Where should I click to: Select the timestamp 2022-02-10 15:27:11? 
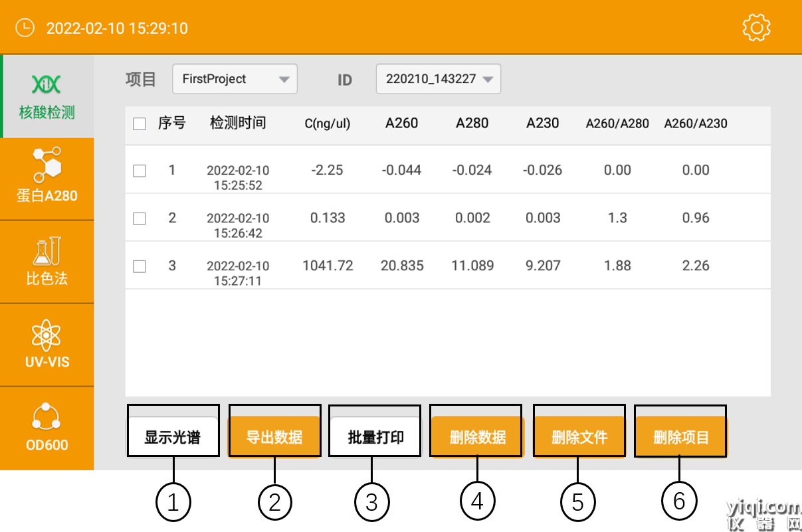tap(238, 273)
